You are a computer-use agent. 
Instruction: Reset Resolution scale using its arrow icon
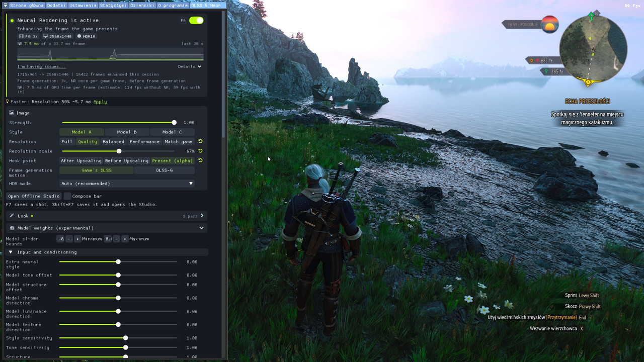click(200, 151)
